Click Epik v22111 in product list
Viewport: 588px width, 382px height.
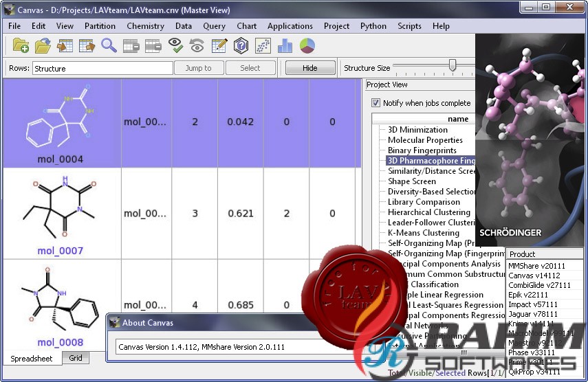coord(528,295)
